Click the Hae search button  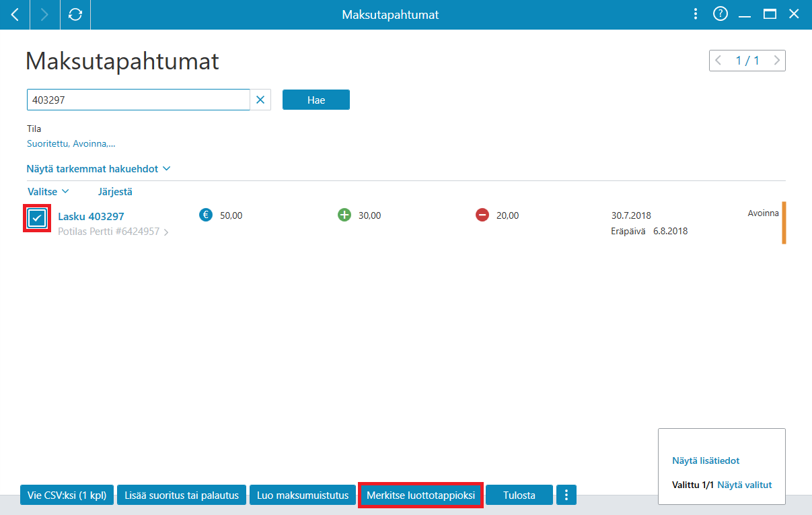pyautogui.click(x=316, y=100)
